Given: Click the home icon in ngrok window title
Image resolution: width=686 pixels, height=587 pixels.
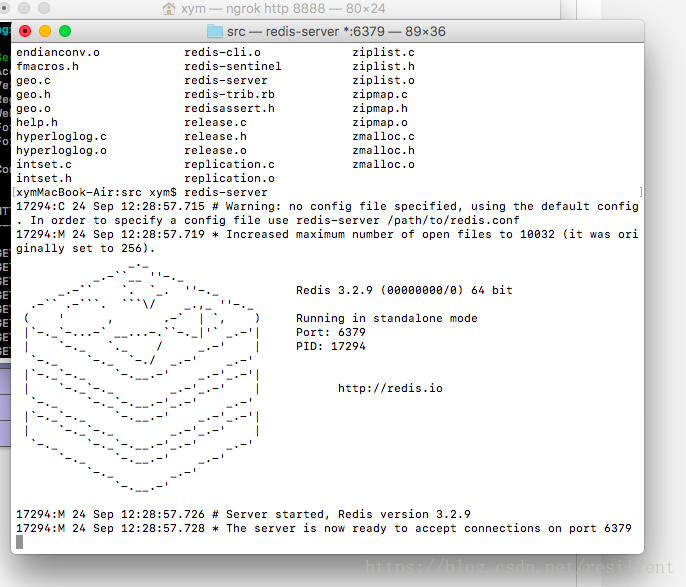Looking at the screenshot, I should [169, 8].
